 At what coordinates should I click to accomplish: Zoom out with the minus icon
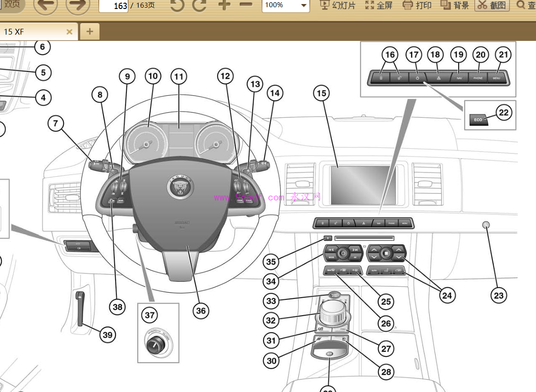(x=246, y=5)
